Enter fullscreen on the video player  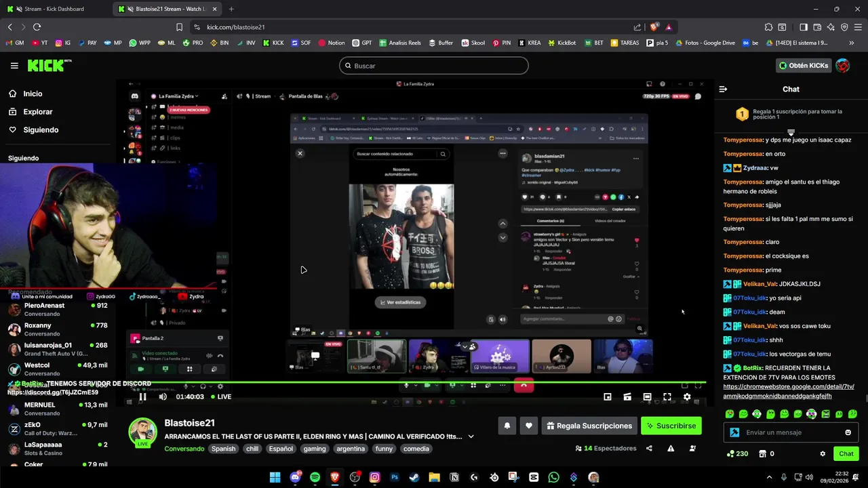[667, 396]
